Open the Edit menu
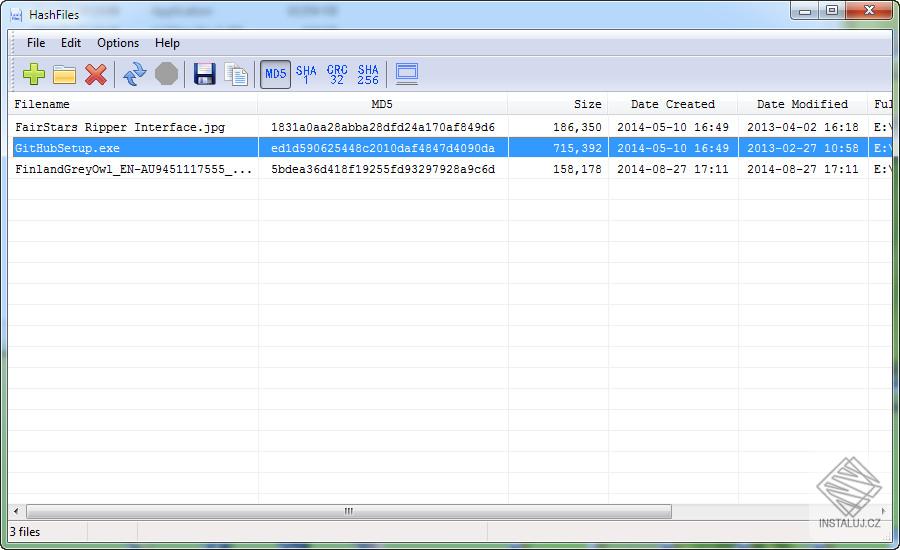 click(x=71, y=43)
